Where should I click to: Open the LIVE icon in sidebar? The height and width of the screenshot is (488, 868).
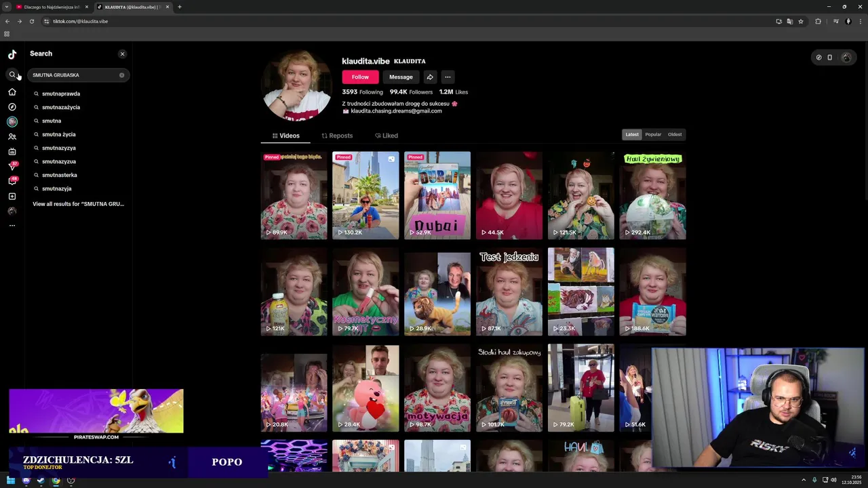[12, 152]
